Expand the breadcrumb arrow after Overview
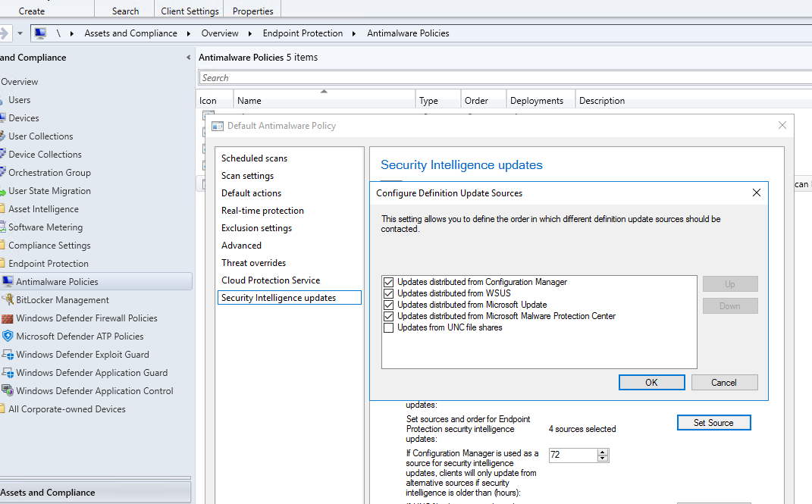Screen dimensions: 812x504 coord(250,33)
